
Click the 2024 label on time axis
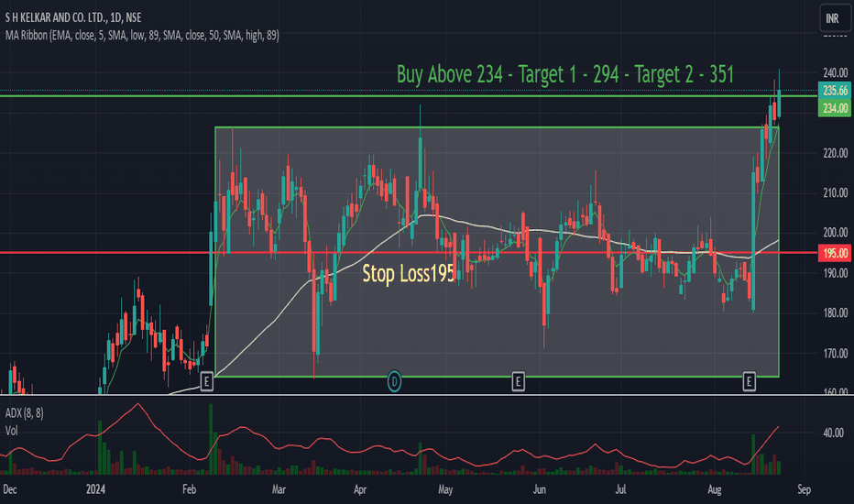coord(95,489)
